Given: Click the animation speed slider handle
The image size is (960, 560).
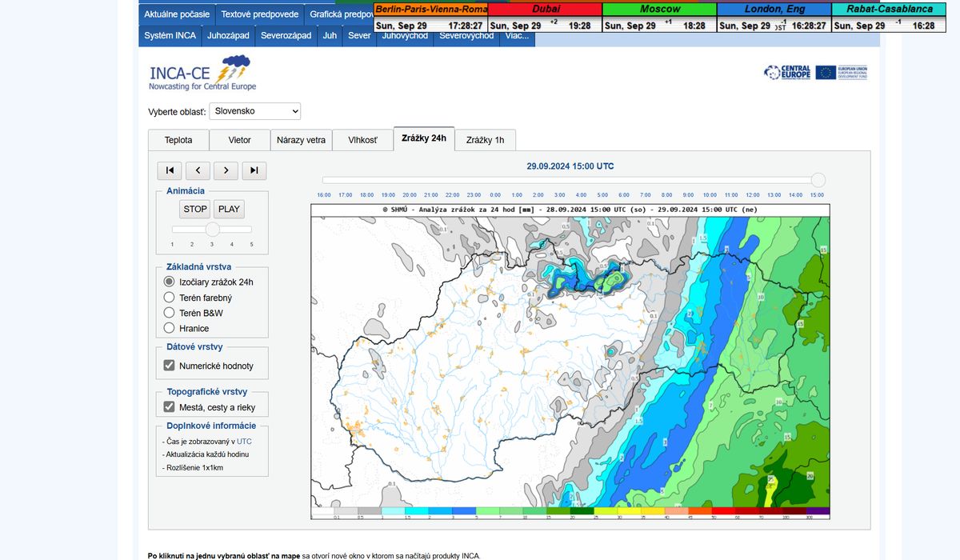Looking at the screenshot, I should (212, 230).
